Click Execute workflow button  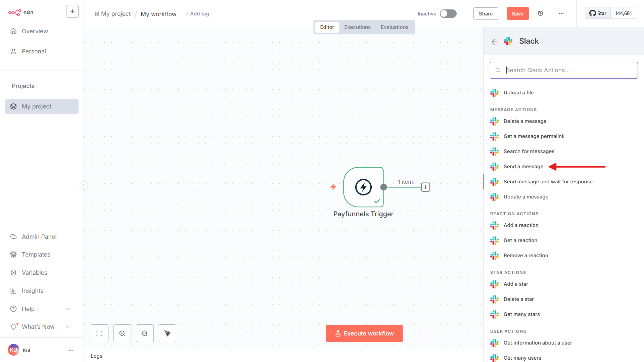(364, 333)
